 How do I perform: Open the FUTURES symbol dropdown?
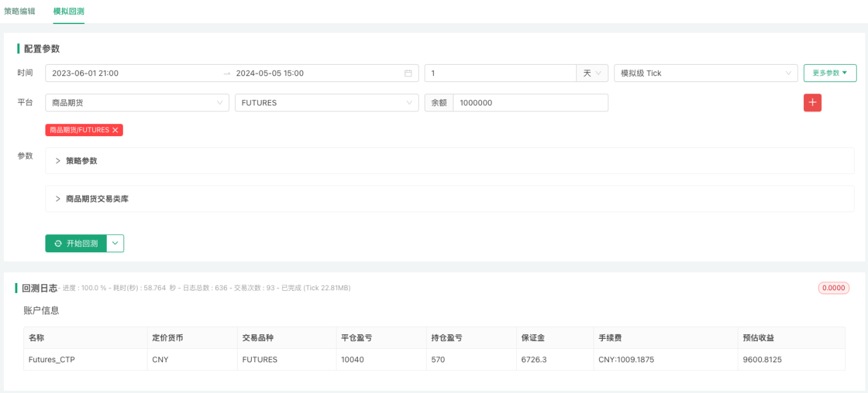[x=327, y=103]
